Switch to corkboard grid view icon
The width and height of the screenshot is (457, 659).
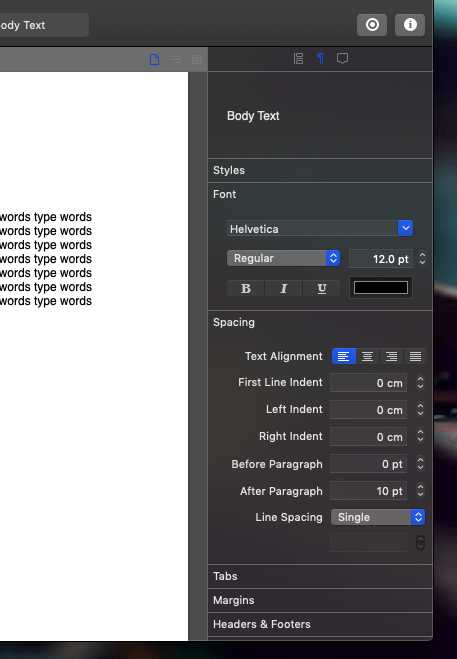196,59
